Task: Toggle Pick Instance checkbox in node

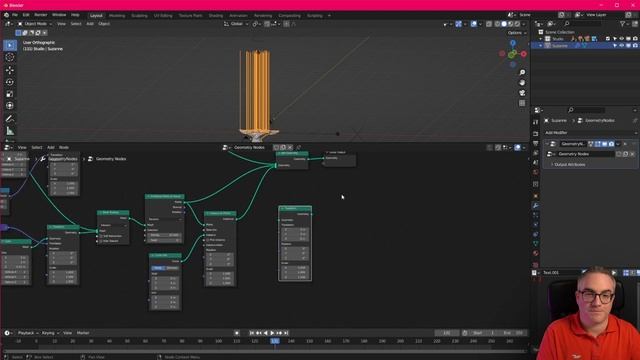Action: [207, 240]
